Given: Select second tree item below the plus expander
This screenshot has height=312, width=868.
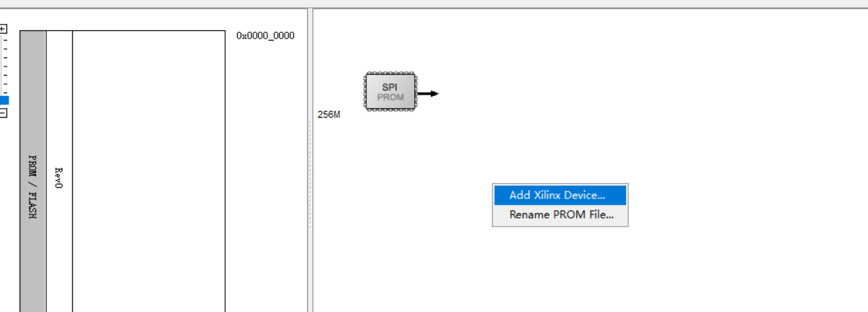Looking at the screenshot, I should point(5,49).
